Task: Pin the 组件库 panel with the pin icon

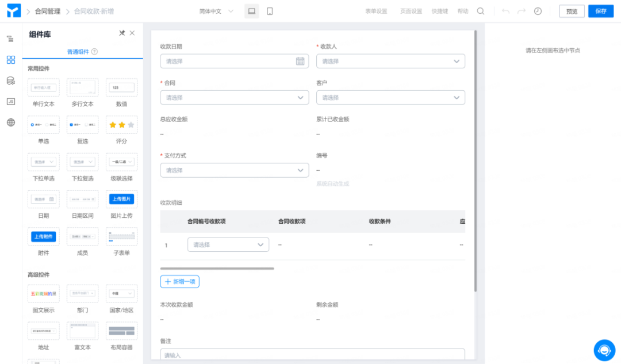Action: 122,33
